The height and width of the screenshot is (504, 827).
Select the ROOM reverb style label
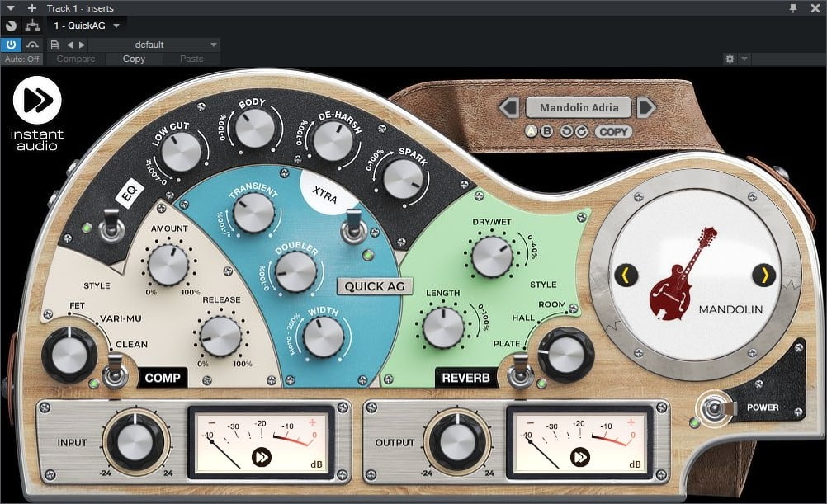(551, 304)
